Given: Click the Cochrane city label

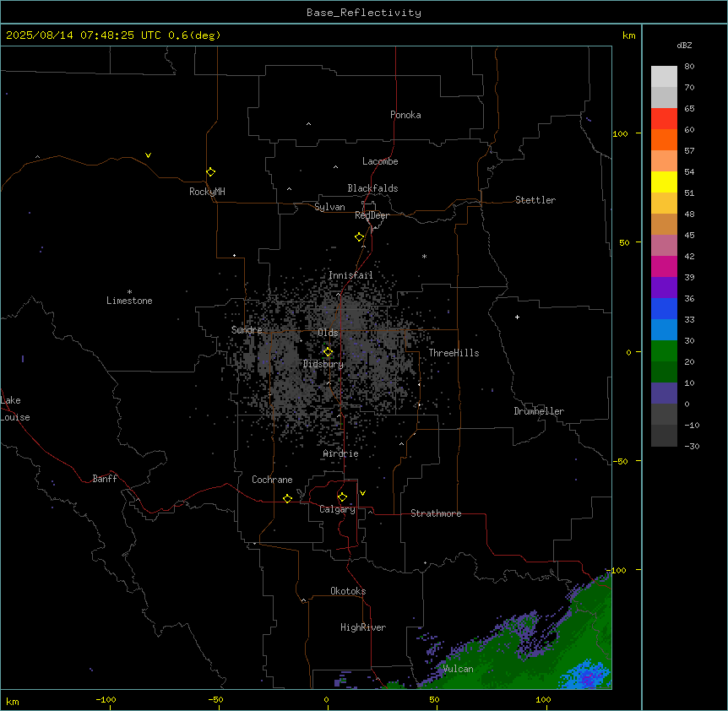Looking at the screenshot, I should pyautogui.click(x=272, y=480).
